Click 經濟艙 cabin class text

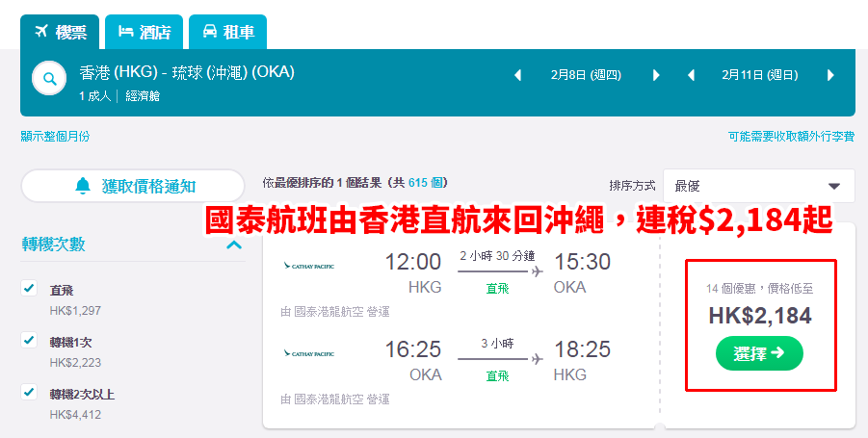coord(143,96)
